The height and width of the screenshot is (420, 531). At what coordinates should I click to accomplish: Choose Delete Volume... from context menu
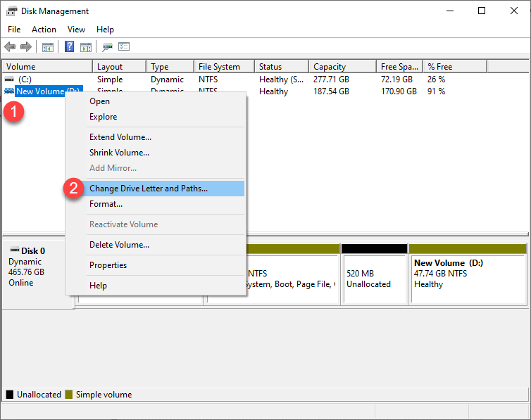[119, 245]
